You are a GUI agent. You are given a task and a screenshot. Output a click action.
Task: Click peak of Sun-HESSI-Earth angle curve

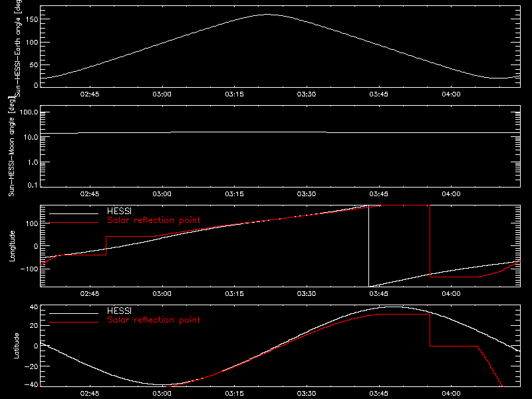267,14
